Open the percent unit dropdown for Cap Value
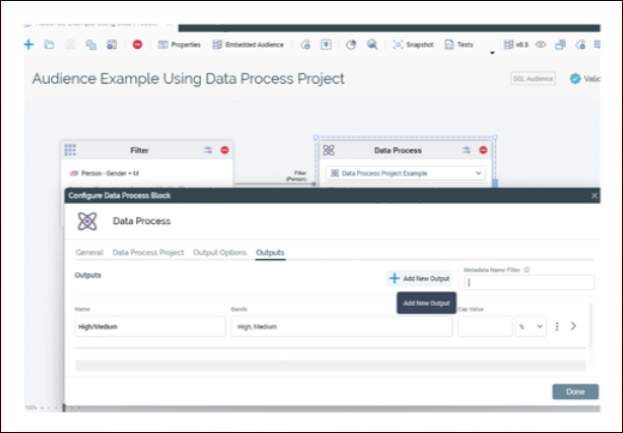 coord(530,326)
